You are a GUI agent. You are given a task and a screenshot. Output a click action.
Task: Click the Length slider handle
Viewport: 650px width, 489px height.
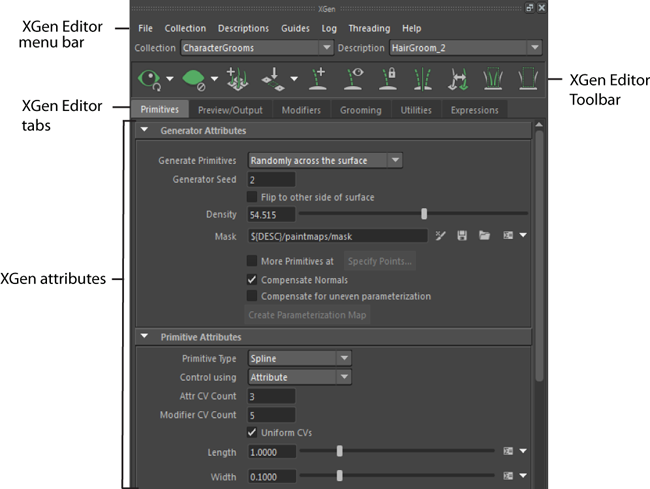(340, 451)
